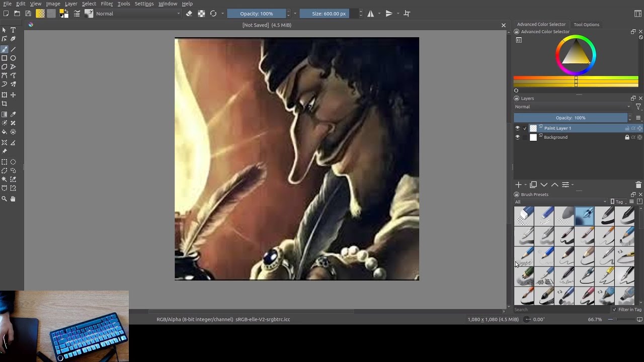The height and width of the screenshot is (362, 644).
Task: Open the brush editor settings
Action: (x=77, y=14)
